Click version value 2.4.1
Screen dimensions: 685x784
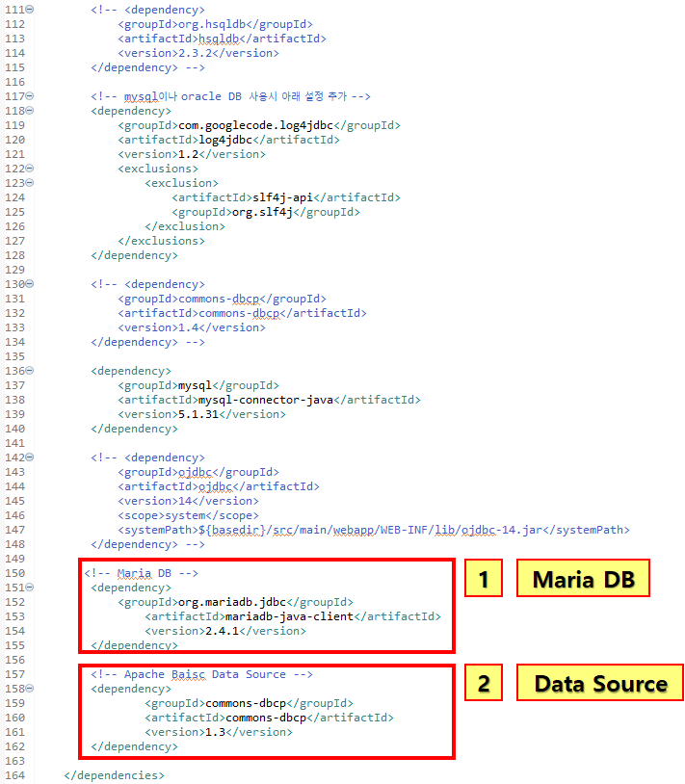click(x=222, y=631)
